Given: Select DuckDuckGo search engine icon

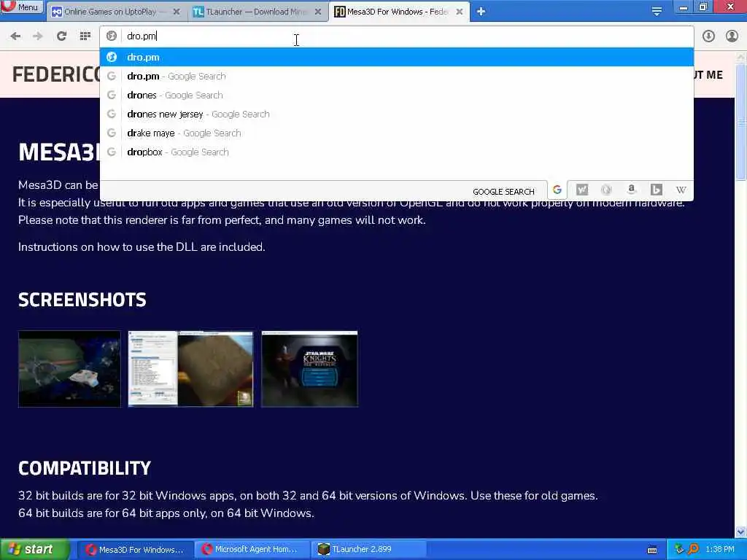Looking at the screenshot, I should (606, 190).
